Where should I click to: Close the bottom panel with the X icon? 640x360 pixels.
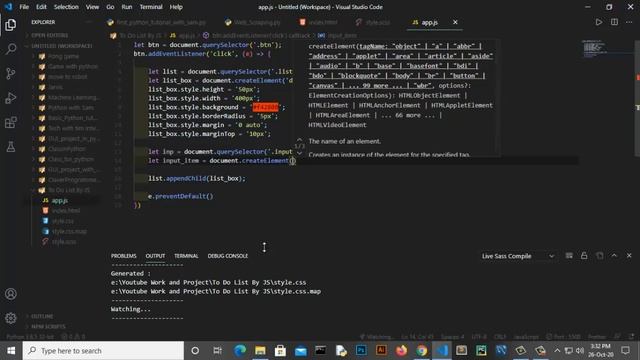629,256
